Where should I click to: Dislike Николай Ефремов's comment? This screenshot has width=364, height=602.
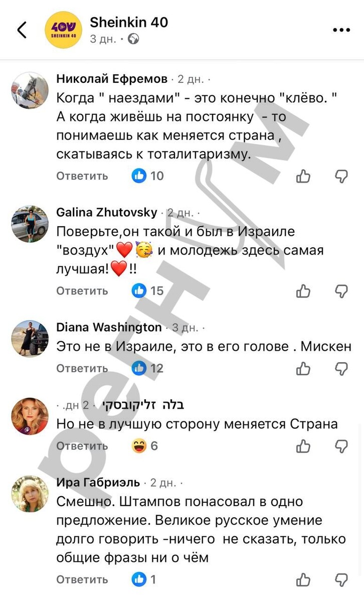pyautogui.click(x=341, y=176)
